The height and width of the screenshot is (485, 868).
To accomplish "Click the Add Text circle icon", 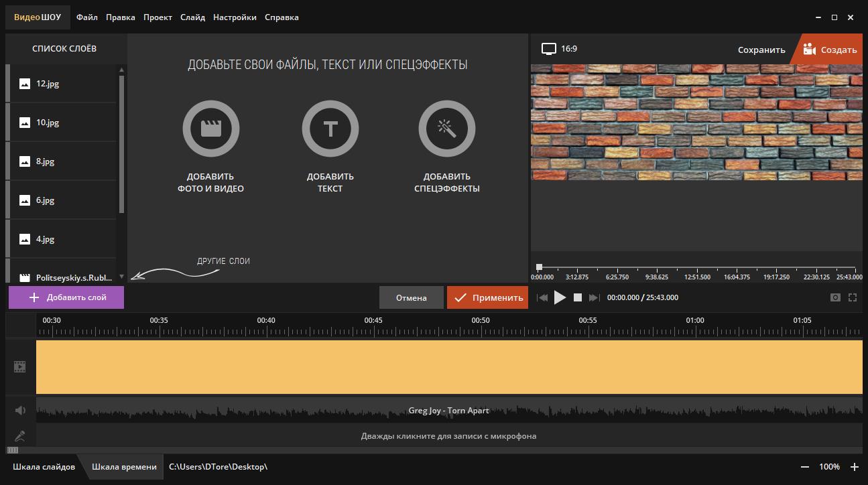I will coord(330,129).
